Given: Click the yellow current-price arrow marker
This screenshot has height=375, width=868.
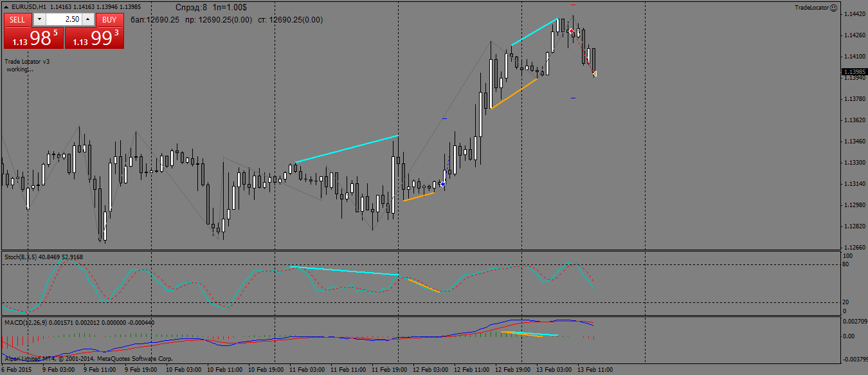Looking at the screenshot, I should (x=595, y=74).
